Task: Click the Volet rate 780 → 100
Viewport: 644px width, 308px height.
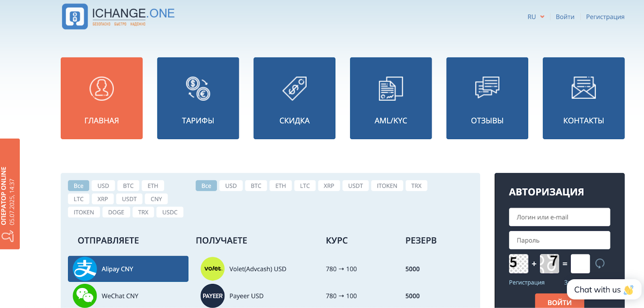Action: [341, 269]
